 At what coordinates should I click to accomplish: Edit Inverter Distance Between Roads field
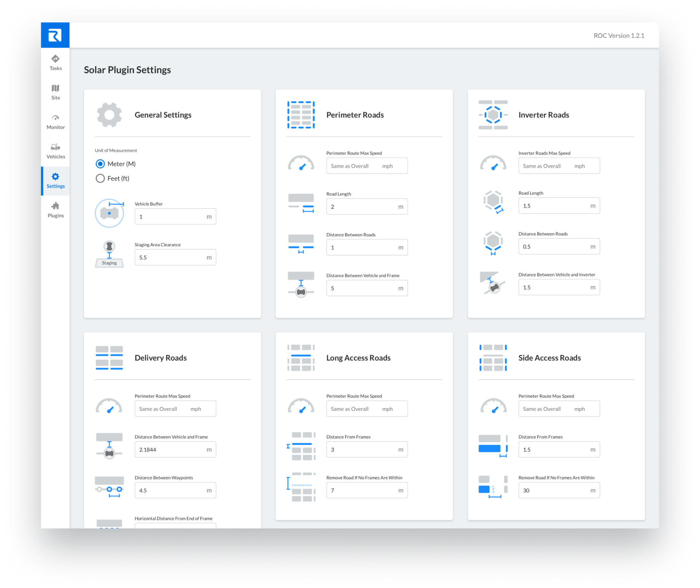pos(559,247)
